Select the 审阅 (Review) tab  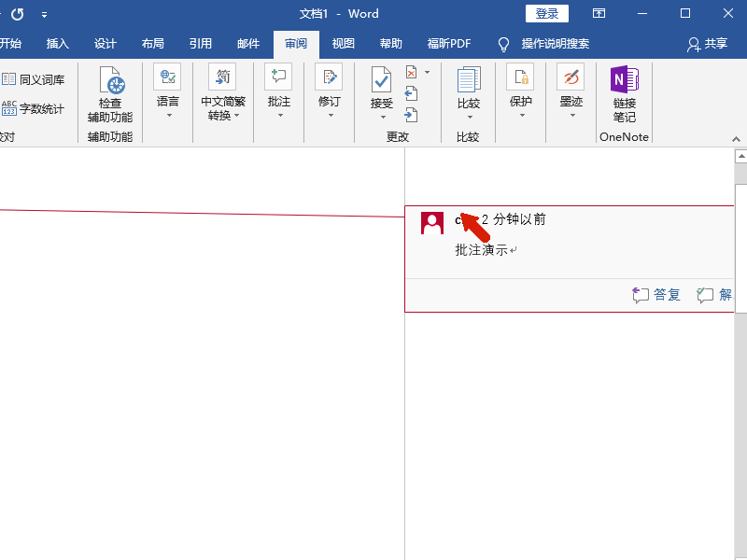[x=296, y=44]
